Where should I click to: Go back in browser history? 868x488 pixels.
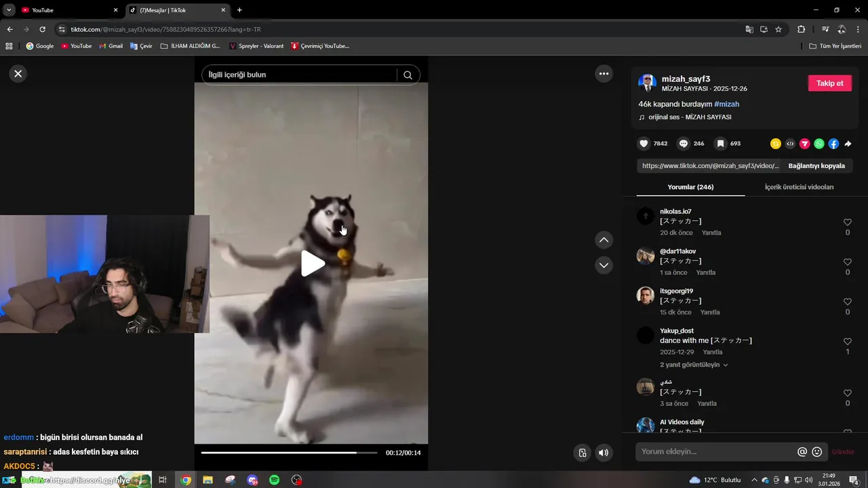pos(9,29)
